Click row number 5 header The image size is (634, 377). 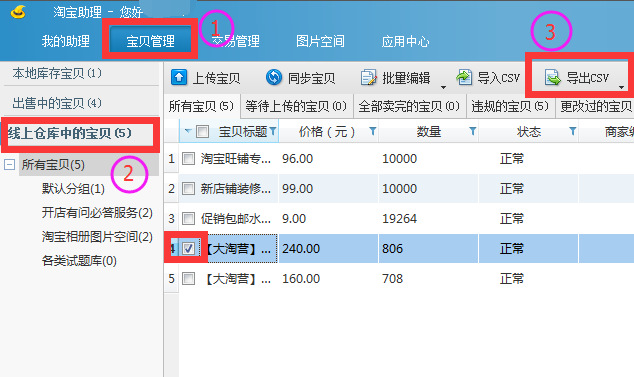point(171,278)
